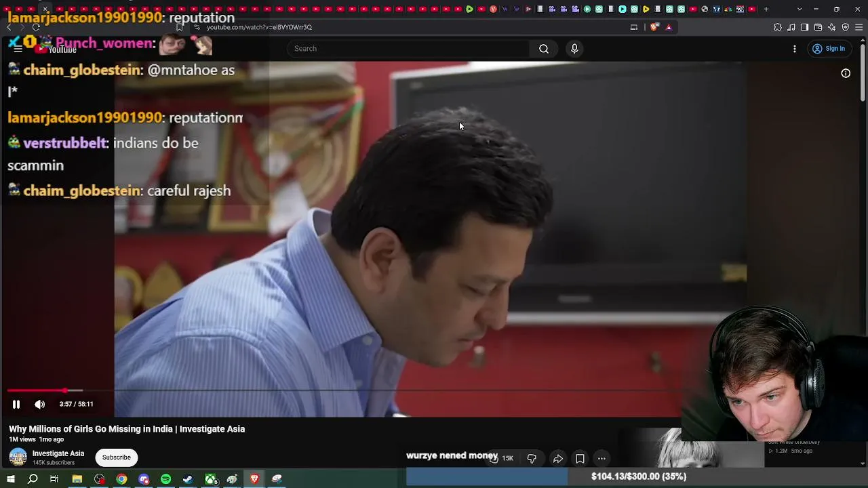
Task: Open the browser hamburger main menu
Action: tap(859, 27)
